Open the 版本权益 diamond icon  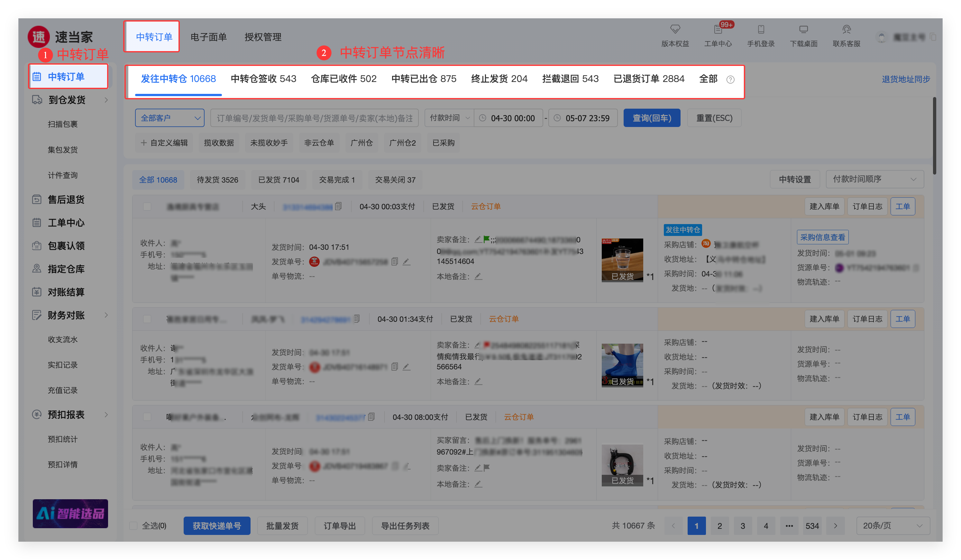pos(675,30)
